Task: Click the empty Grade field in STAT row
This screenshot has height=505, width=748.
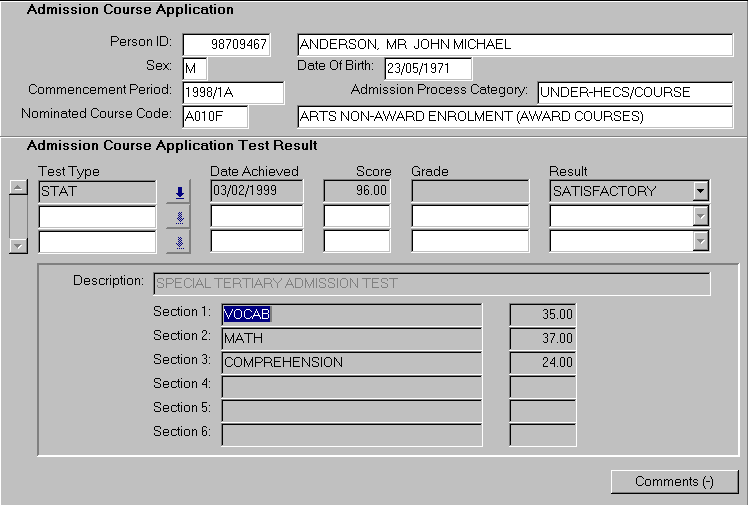Action: (469, 191)
